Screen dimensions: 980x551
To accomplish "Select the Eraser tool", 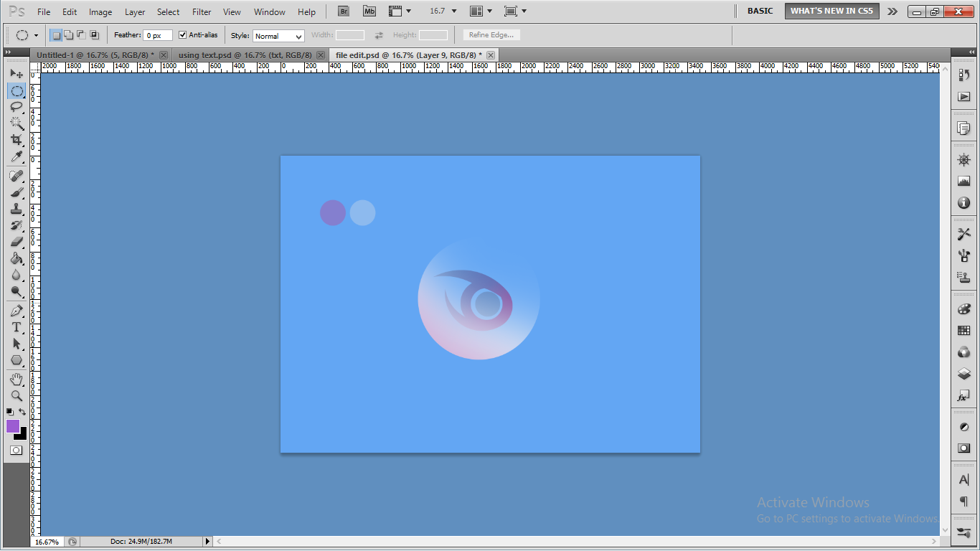I will pyautogui.click(x=16, y=242).
